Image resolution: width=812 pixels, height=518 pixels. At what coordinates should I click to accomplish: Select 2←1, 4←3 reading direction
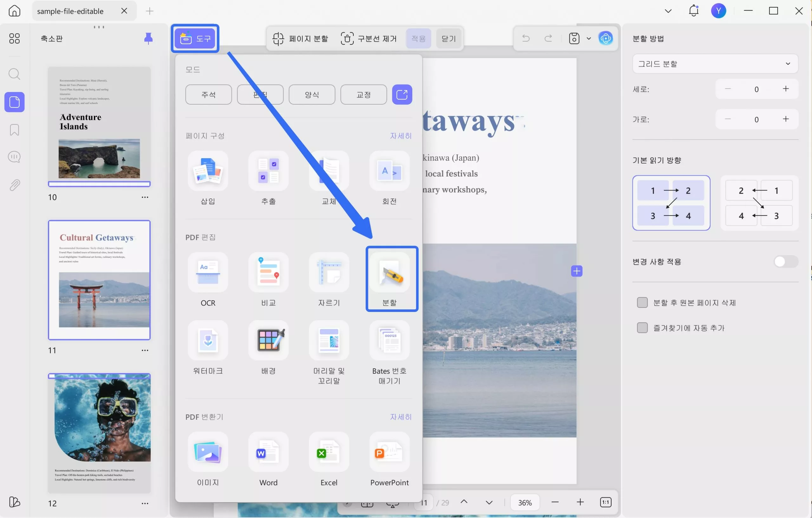coord(759,203)
